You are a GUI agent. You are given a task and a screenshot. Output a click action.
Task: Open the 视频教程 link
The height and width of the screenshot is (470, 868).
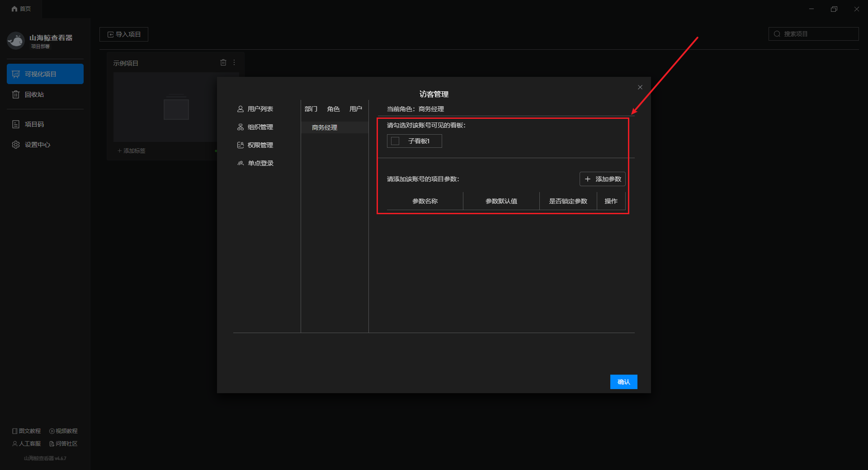(63, 431)
